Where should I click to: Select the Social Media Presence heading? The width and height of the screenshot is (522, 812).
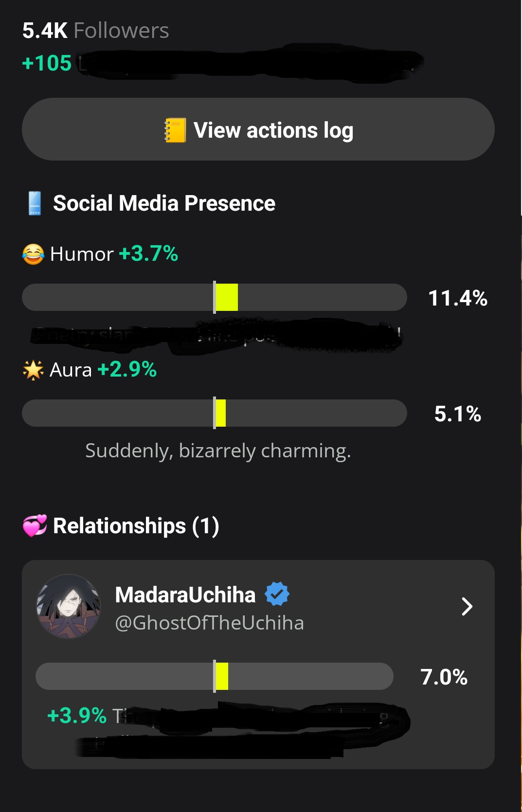164,203
